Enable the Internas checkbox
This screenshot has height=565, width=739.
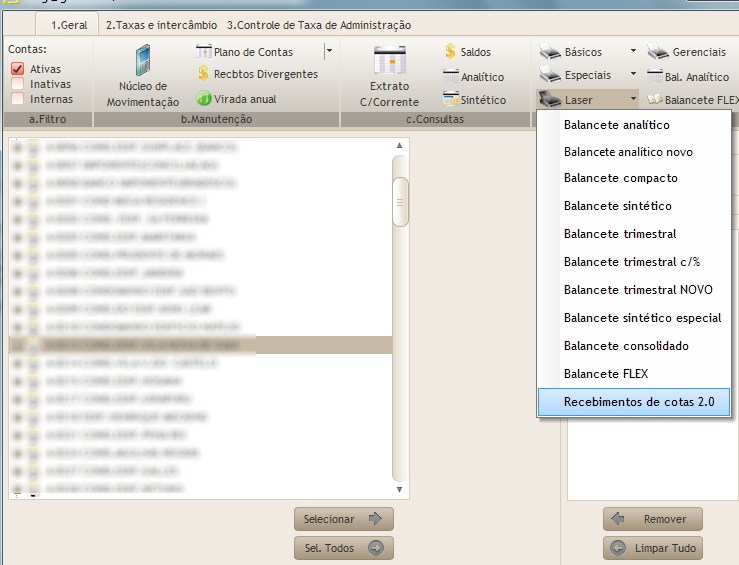(17, 99)
